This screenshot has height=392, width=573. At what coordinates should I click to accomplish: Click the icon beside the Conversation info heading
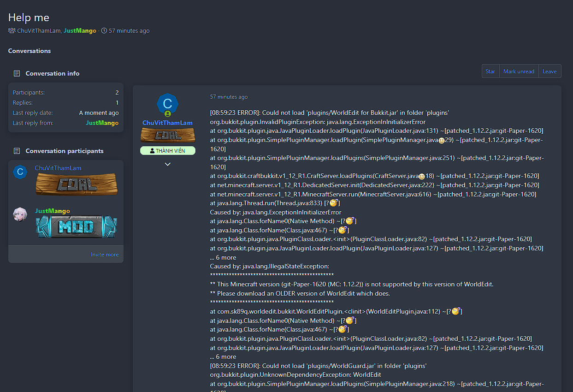(17, 73)
